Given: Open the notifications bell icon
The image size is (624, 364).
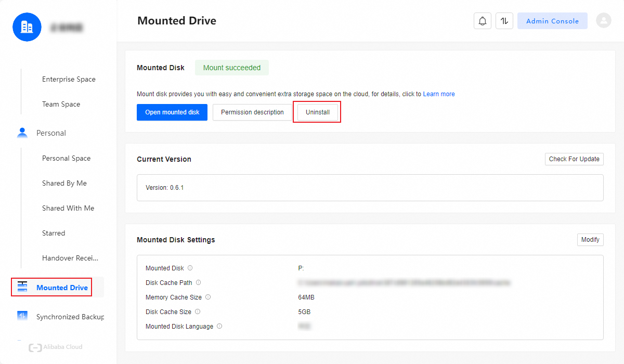Looking at the screenshot, I should click(x=482, y=20).
